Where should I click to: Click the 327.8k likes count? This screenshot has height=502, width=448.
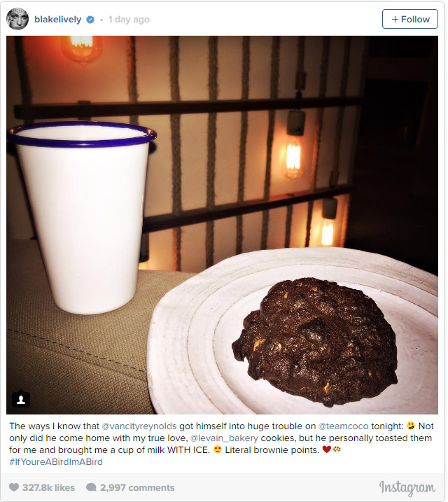[48, 487]
